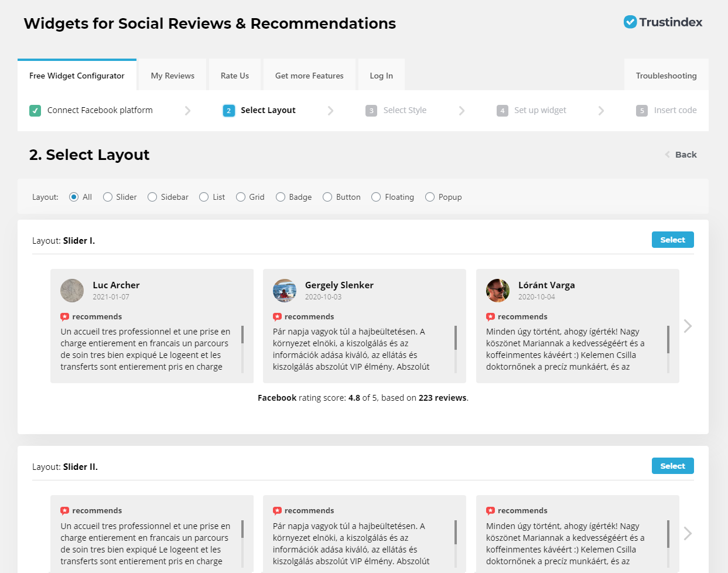The height and width of the screenshot is (573, 728).
Task: Click the date 2020-10-03
Action: point(323,297)
